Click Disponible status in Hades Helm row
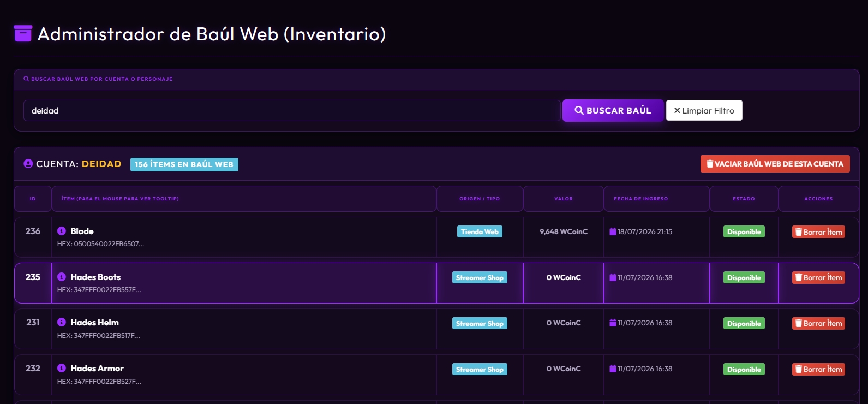Image resolution: width=868 pixels, height=404 pixels. pyautogui.click(x=744, y=323)
